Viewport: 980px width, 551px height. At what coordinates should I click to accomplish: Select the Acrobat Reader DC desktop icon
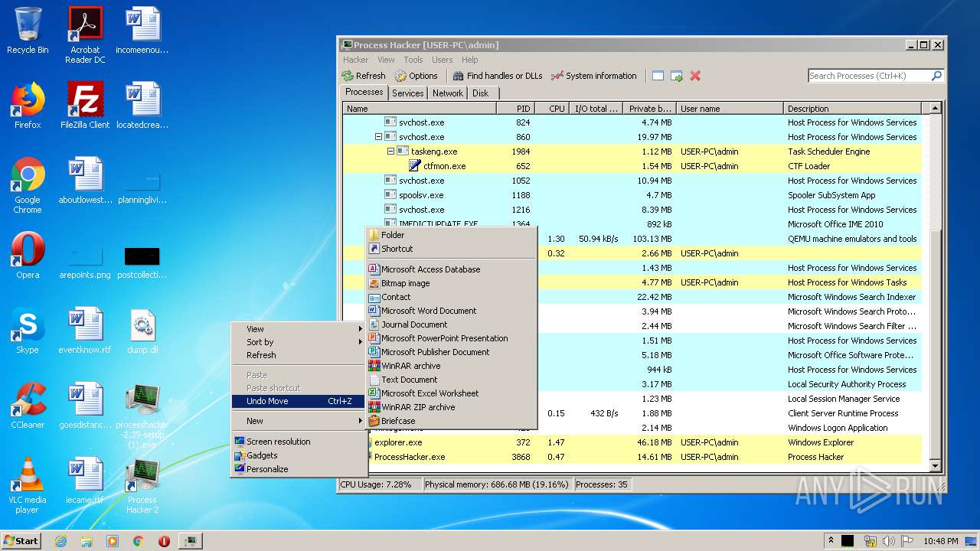[85, 35]
